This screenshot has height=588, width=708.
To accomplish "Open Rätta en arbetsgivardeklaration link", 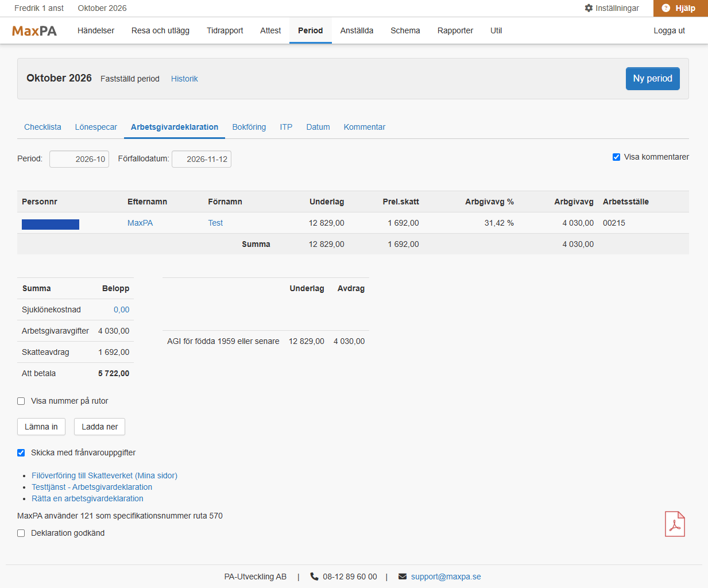I will click(87, 498).
